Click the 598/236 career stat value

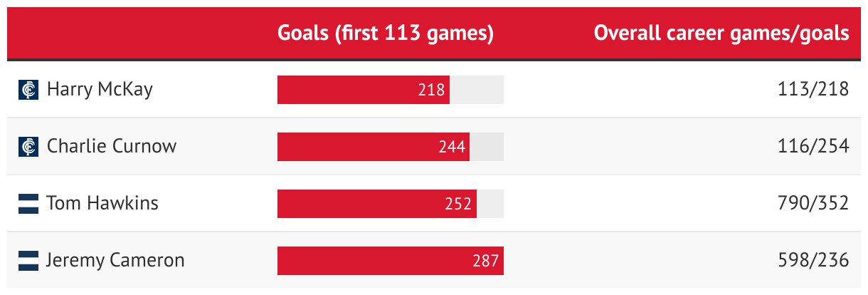pyautogui.click(x=814, y=261)
